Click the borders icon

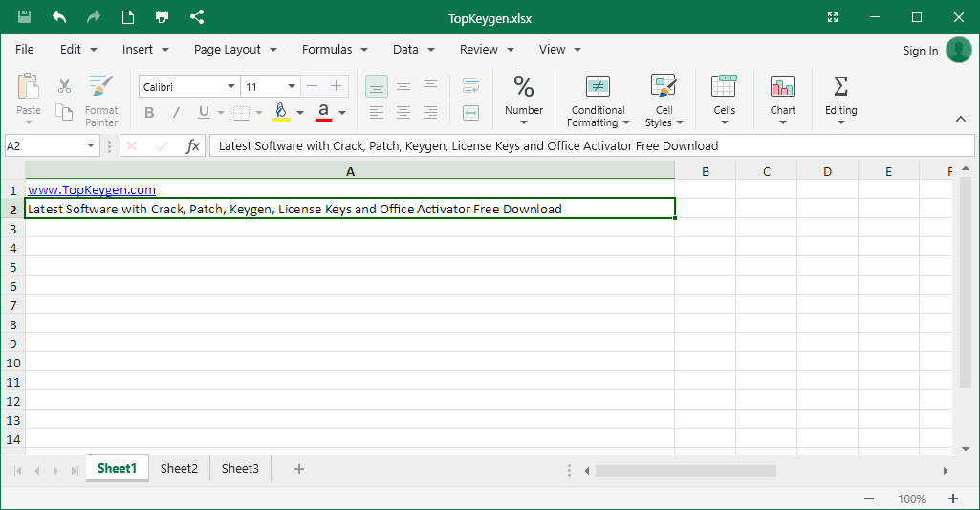pyautogui.click(x=241, y=113)
